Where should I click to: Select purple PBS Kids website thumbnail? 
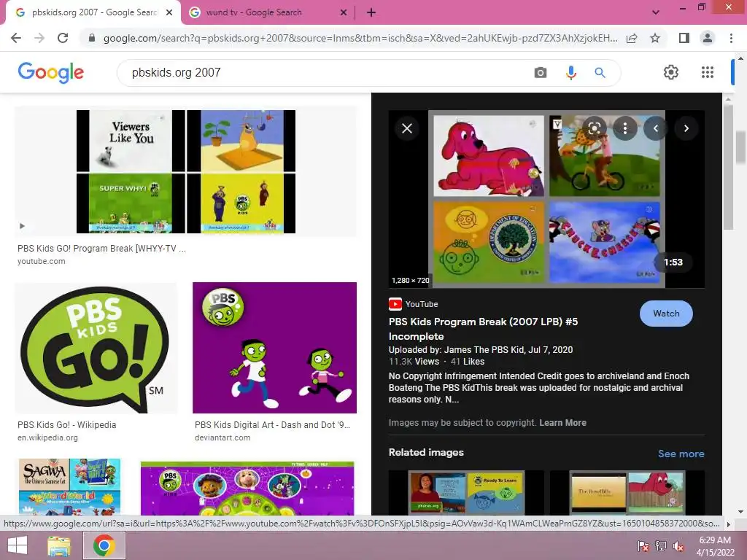tap(247, 488)
